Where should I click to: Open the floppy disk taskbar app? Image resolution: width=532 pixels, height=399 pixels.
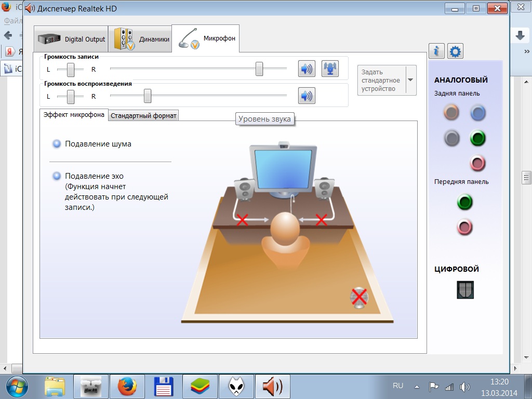coord(164,387)
